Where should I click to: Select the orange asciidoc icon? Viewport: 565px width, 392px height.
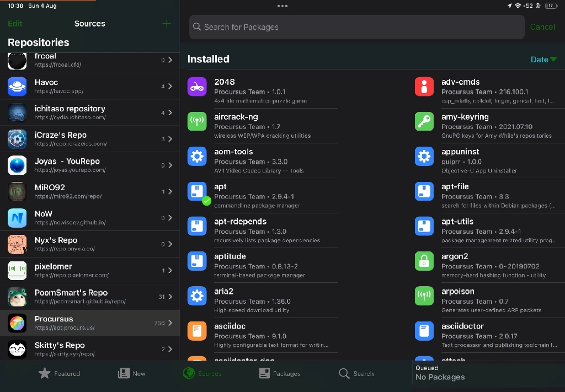coord(197,331)
